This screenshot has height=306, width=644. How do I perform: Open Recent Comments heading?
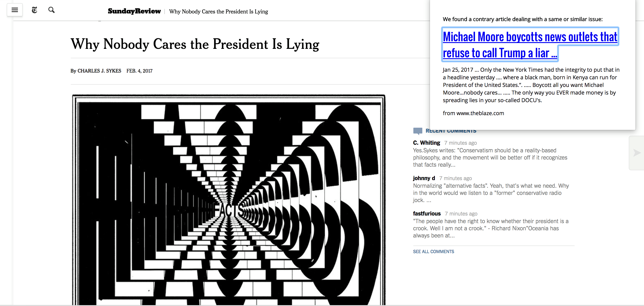pos(451,131)
